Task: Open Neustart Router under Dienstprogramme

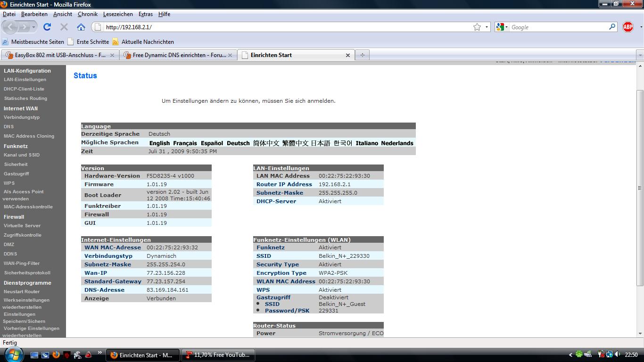Action: point(22,292)
